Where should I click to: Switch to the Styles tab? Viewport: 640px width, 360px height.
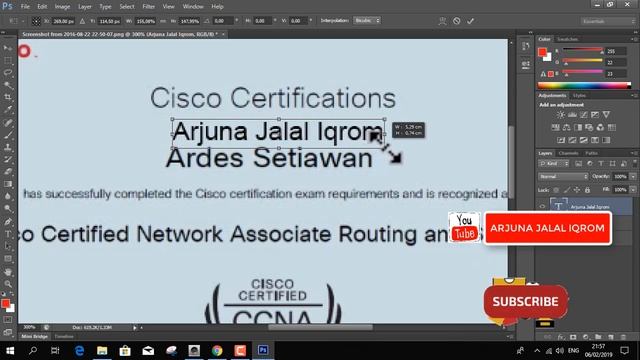point(579,96)
